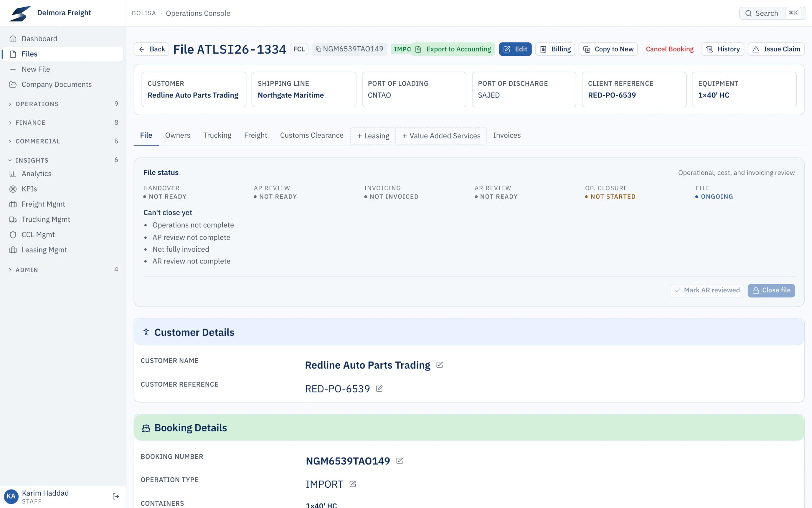This screenshot has height=508, width=812.
Task: Expand the Finance sidebar section
Action: [x=63, y=123]
